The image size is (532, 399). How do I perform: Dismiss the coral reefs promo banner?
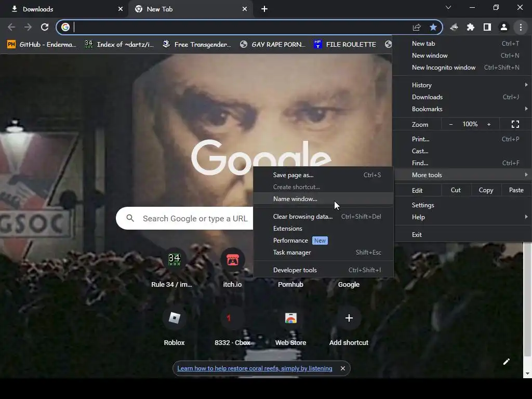[343, 368]
